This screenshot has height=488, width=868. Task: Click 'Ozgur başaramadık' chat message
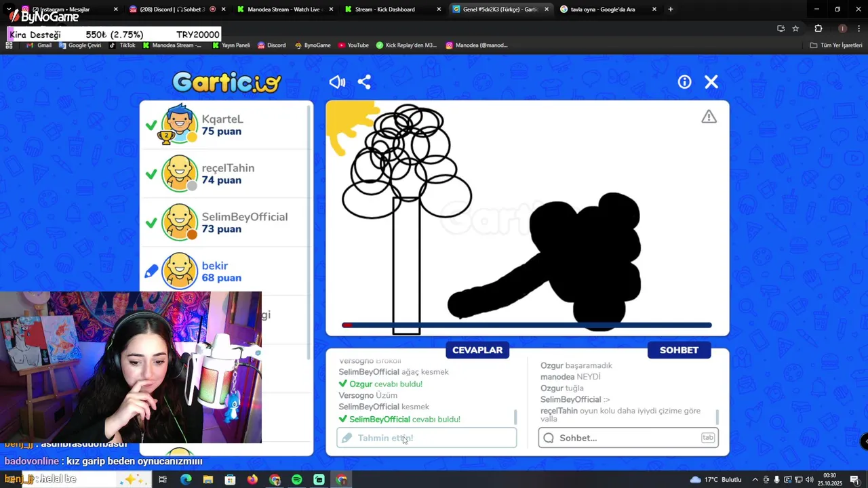[x=576, y=366]
